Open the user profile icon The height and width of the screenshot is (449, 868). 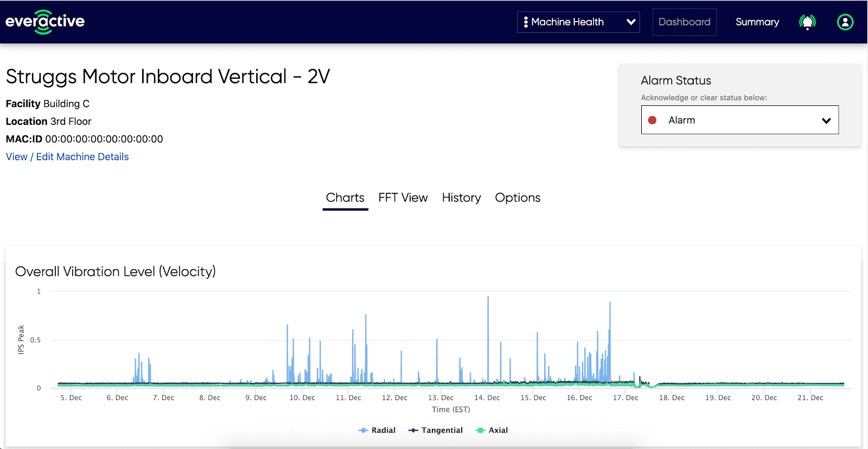pos(845,22)
